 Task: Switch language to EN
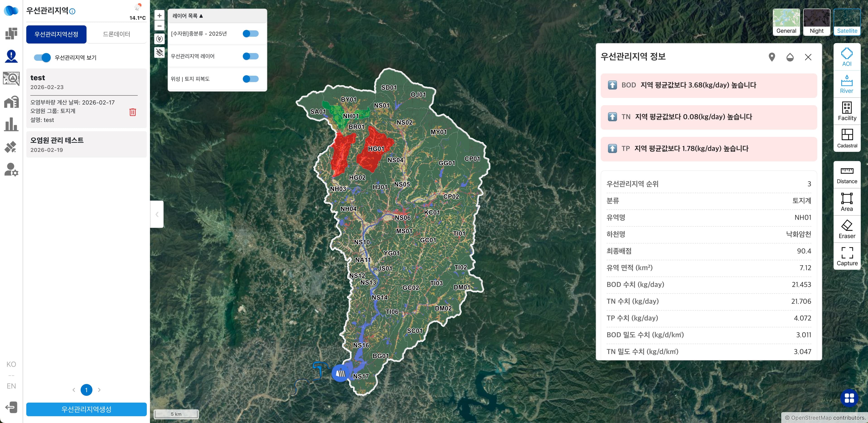point(11,386)
